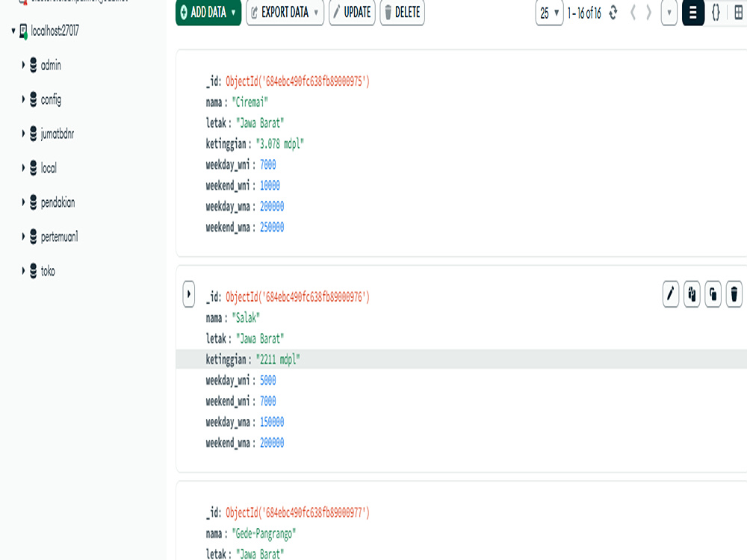Expand the admin database
This screenshot has height=560, width=747.
point(23,65)
